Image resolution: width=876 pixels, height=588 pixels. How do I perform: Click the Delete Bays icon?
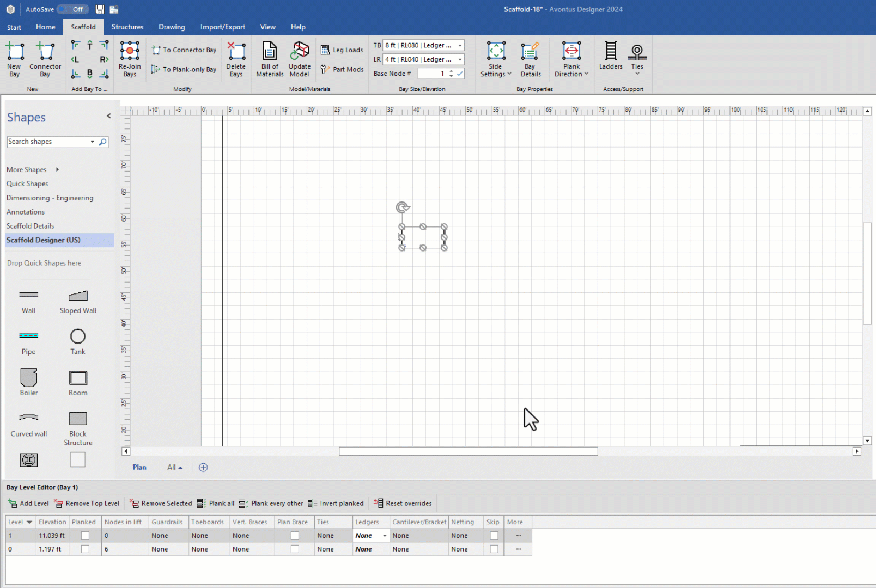(236, 52)
